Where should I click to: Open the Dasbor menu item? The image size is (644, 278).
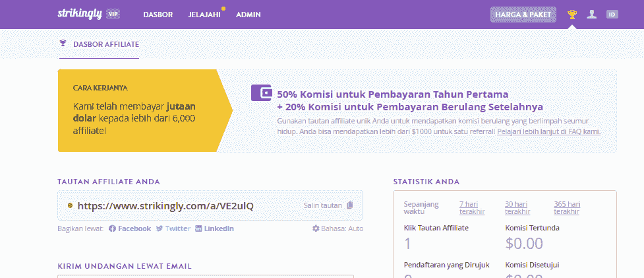(x=158, y=15)
